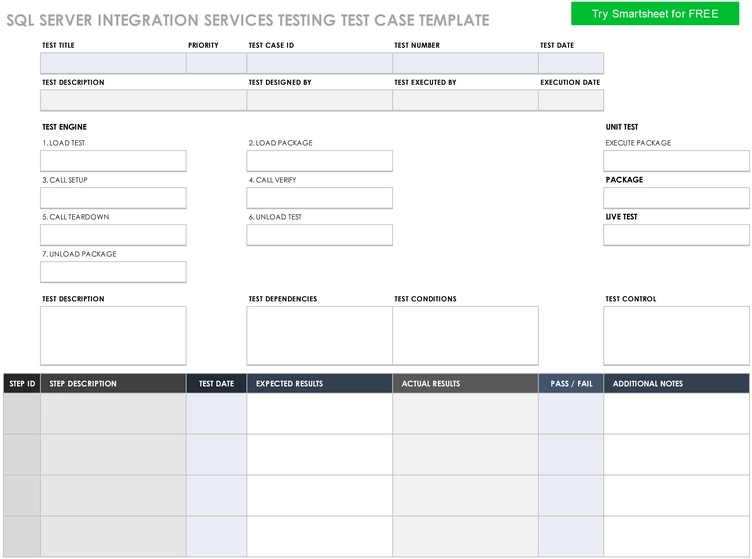This screenshot has height=559, width=752.
Task: Click the 3. Call Setup box
Action: point(113,198)
